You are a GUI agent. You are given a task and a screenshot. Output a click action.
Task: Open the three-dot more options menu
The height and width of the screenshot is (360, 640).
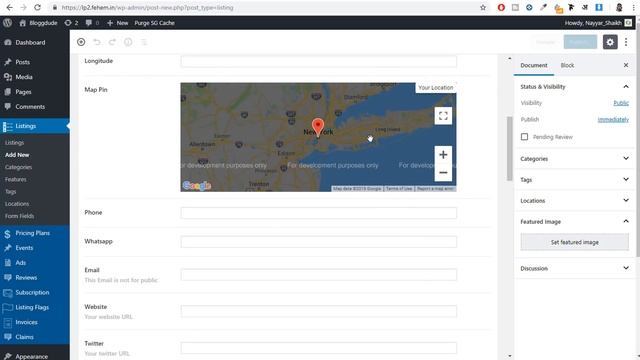626,42
